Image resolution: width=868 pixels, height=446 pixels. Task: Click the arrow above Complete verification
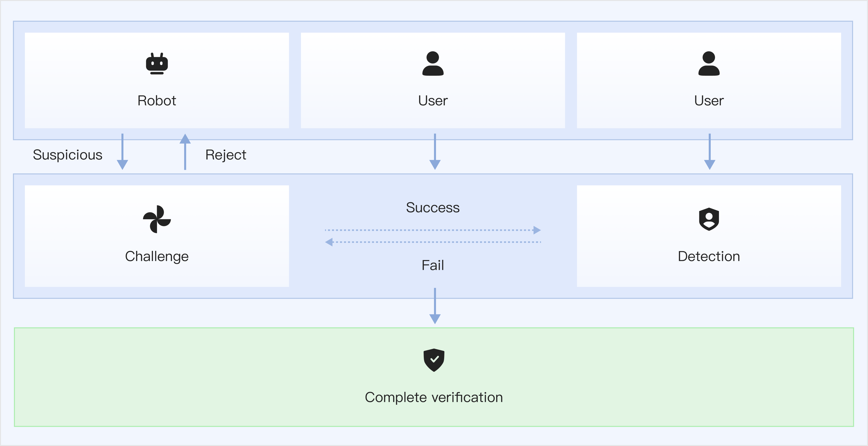pyautogui.click(x=435, y=306)
